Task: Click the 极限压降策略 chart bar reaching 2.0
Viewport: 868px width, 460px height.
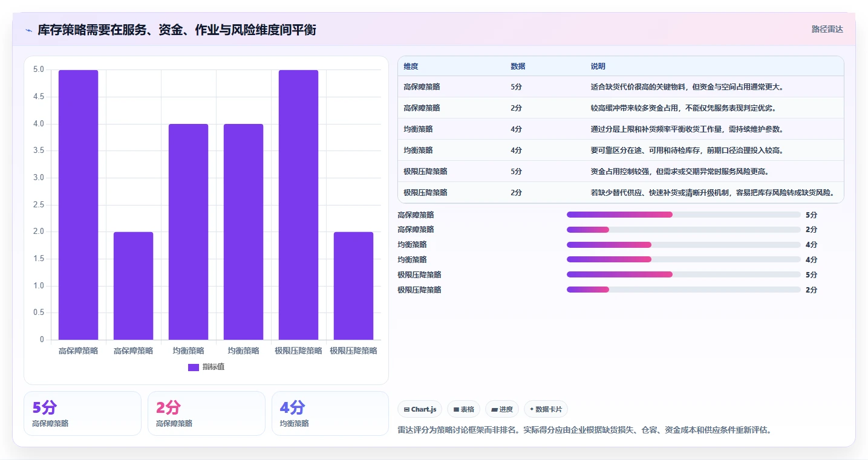Action: 353,286
